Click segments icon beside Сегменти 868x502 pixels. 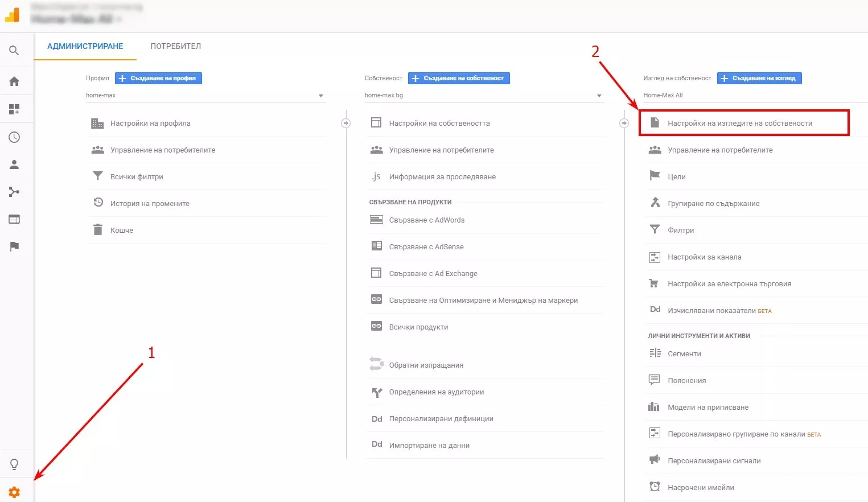[655, 353]
